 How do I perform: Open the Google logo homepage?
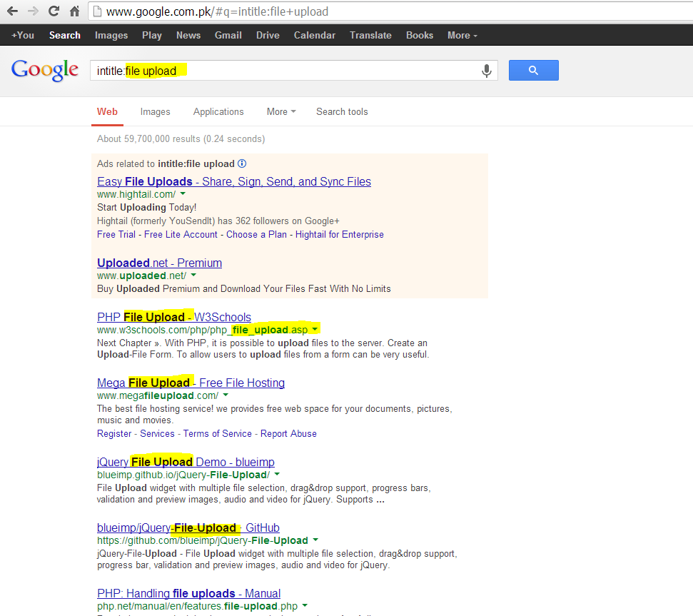(x=45, y=70)
